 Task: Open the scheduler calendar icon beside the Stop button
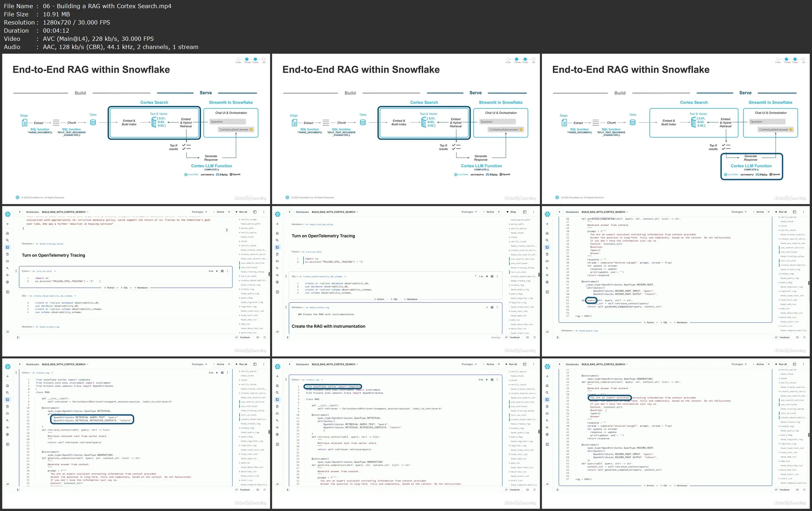[524, 212]
